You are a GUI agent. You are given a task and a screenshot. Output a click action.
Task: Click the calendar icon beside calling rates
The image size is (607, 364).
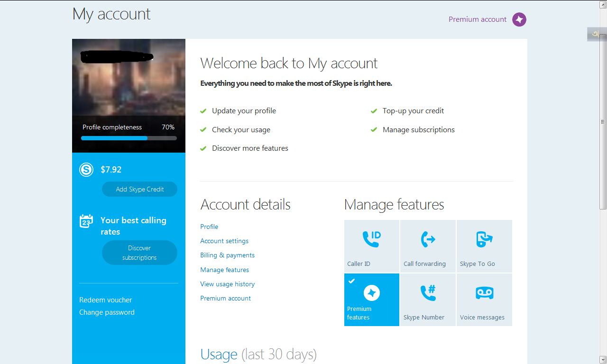tap(86, 221)
